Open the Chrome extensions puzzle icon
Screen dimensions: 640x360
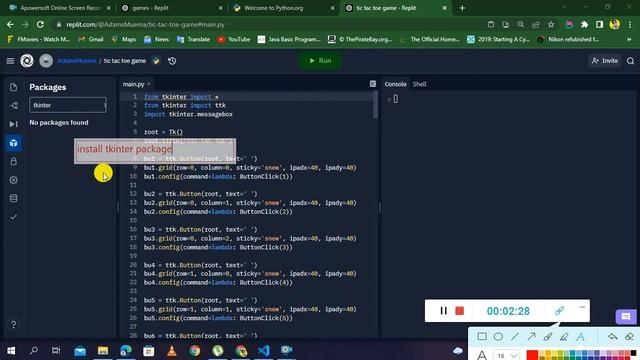click(x=584, y=24)
